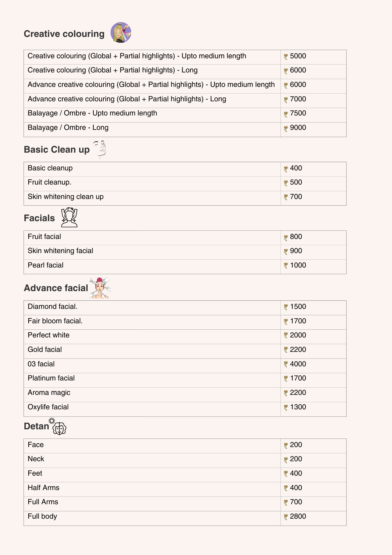Click the face sketch beside Basic Clean up
The width and height of the screenshot is (392, 555).
100,149
